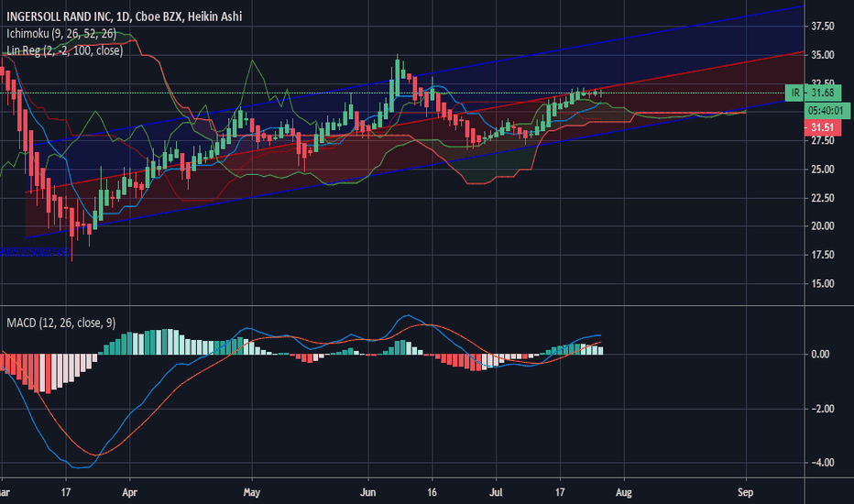Click the 16 date label after Jun
The width and height of the screenshot is (854, 504).
point(432,493)
